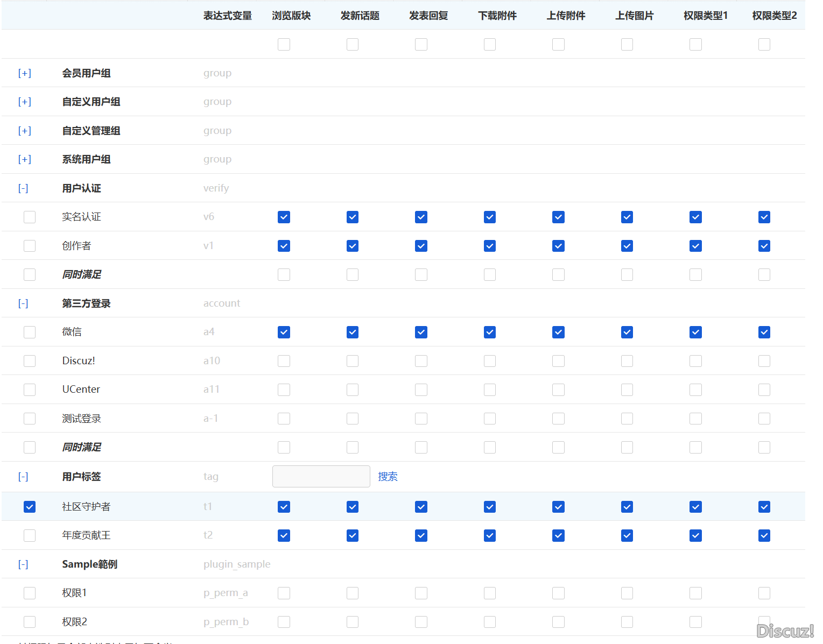Collapse the 用户认证 section
The width and height of the screenshot is (823, 644).
coord(23,188)
